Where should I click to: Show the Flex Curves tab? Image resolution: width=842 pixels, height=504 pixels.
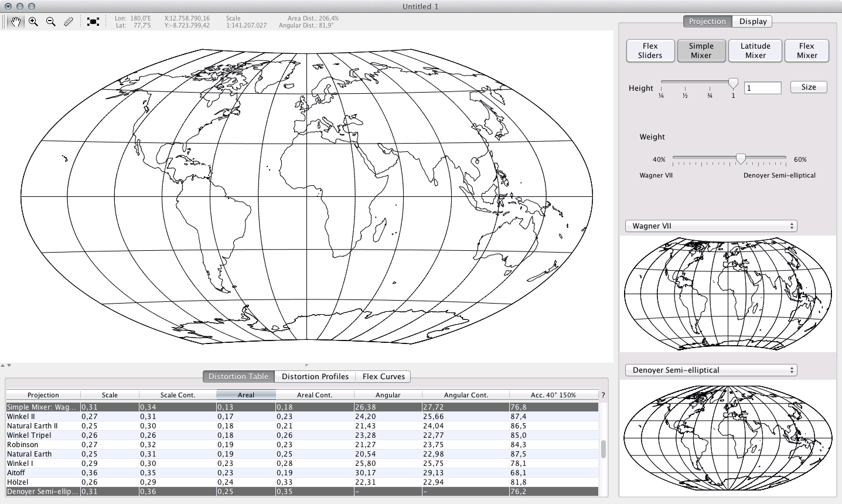pyautogui.click(x=383, y=377)
